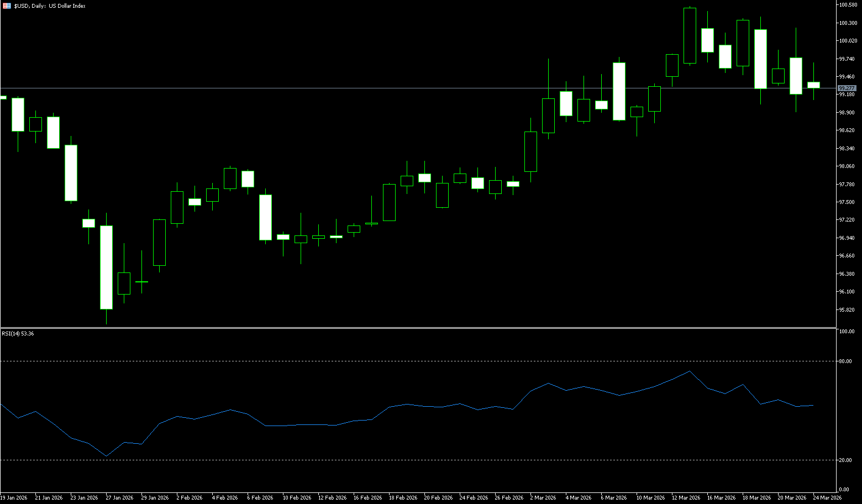Select the '$USD, Daily: US Dollar Index' title
This screenshot has width=862, height=504.
pyautogui.click(x=50, y=6)
